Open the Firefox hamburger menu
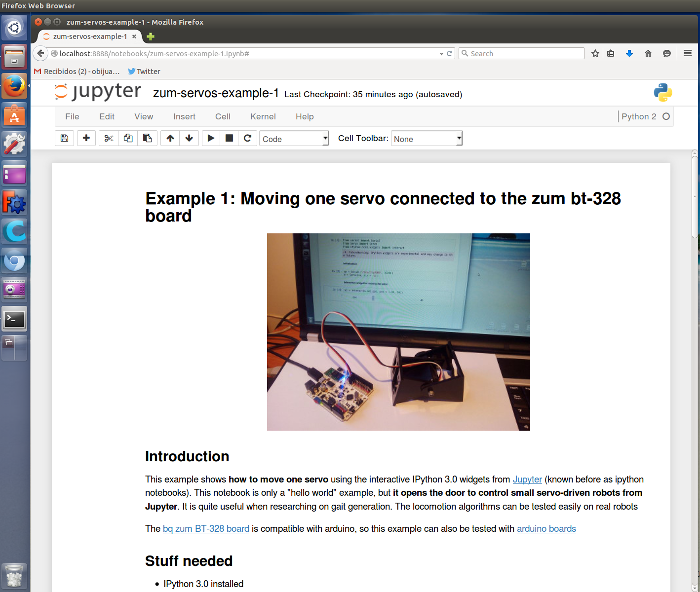The height and width of the screenshot is (592, 700). [688, 53]
